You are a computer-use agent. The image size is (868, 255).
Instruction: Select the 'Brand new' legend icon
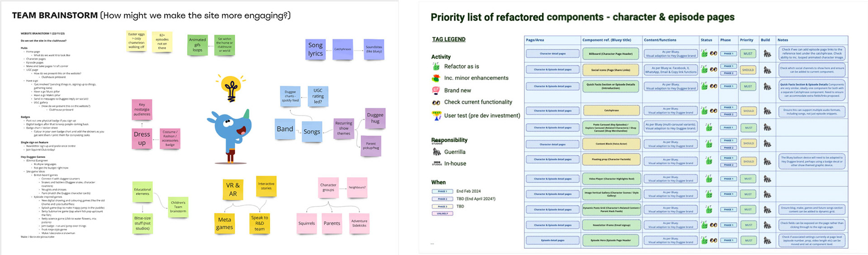click(x=436, y=90)
